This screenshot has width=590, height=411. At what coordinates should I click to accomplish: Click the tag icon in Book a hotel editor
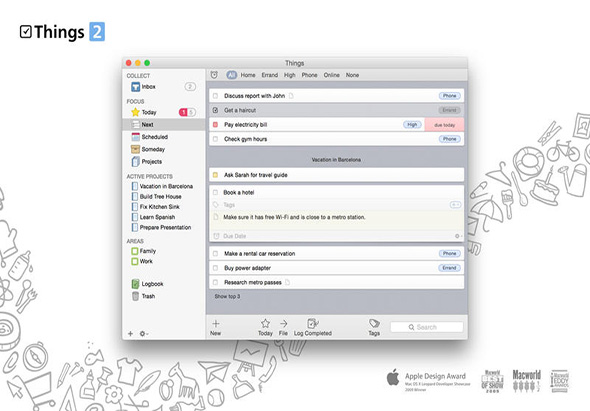pyautogui.click(x=216, y=205)
